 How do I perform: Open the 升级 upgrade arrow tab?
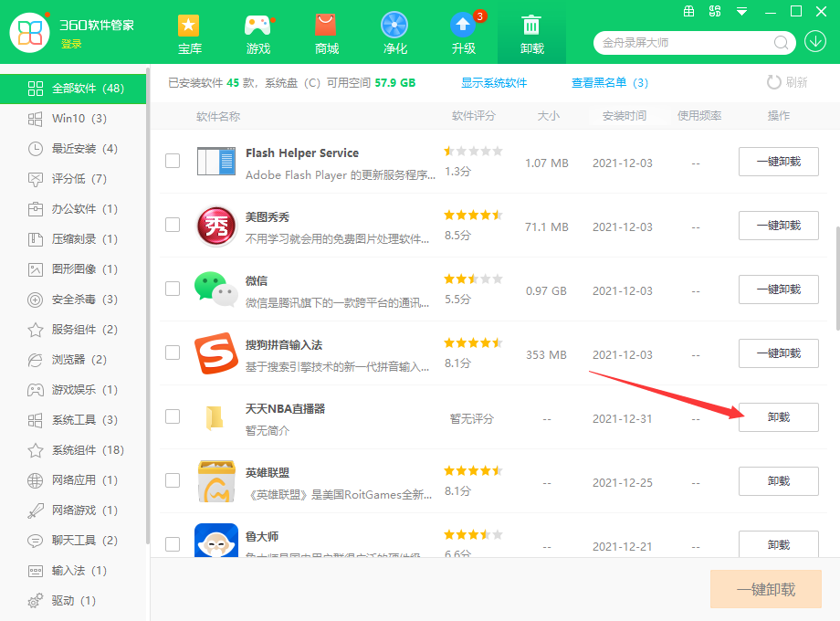[x=464, y=35]
